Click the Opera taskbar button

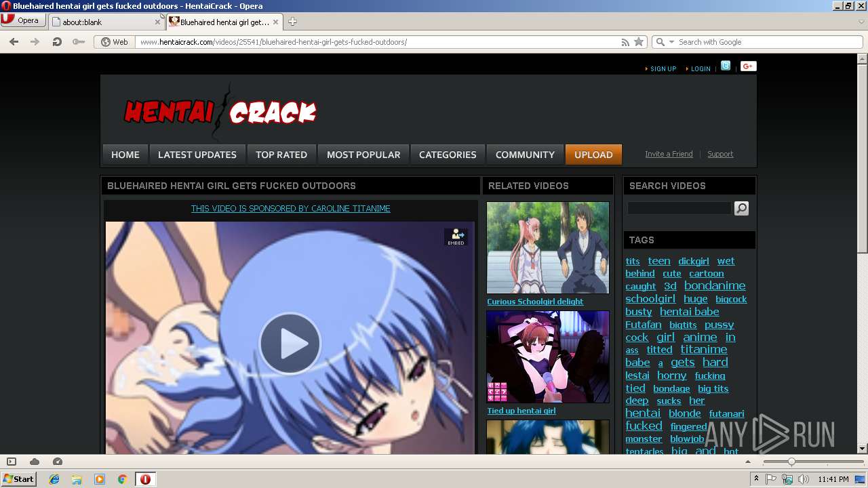145,479
